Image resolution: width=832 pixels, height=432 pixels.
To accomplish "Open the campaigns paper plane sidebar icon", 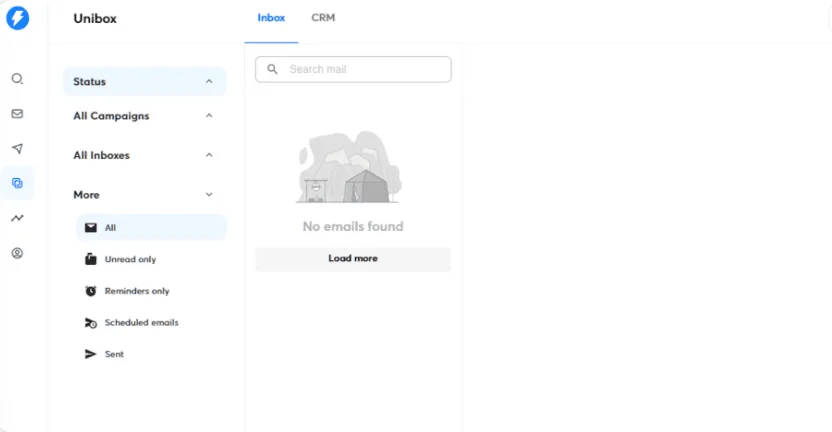I will [17, 149].
